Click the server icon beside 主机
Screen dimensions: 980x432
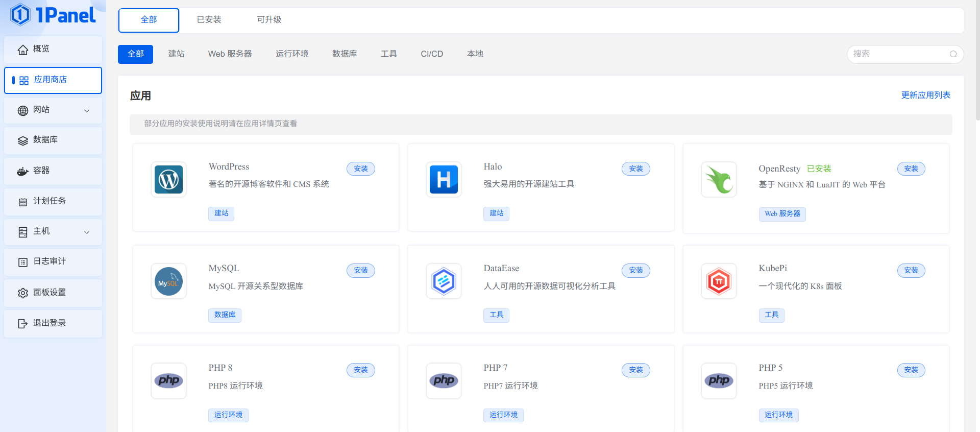click(23, 232)
